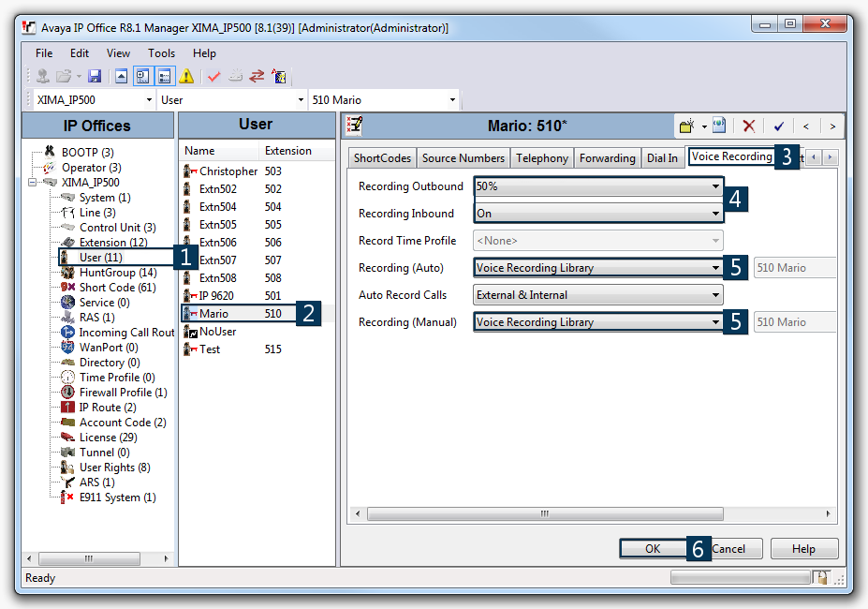Click the Open Configuration from IP Office icon
Image resolution: width=868 pixels, height=609 pixels.
43,76
